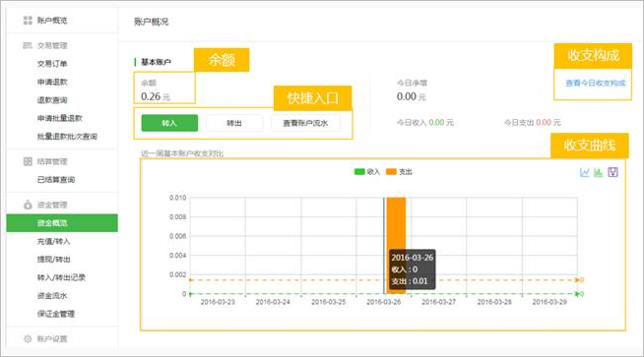Click the 账户设置 gear icon
The width and height of the screenshot is (644, 357).
point(28,338)
